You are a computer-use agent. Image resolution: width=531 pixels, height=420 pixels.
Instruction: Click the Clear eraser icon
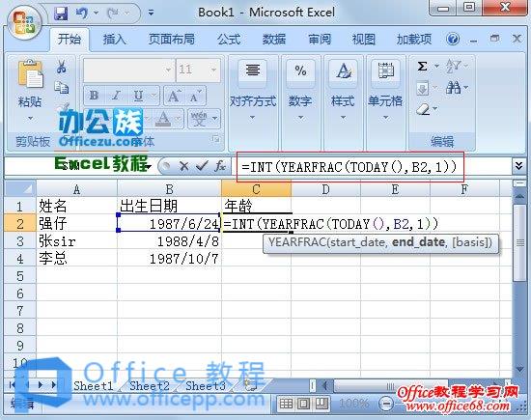[x=423, y=109]
